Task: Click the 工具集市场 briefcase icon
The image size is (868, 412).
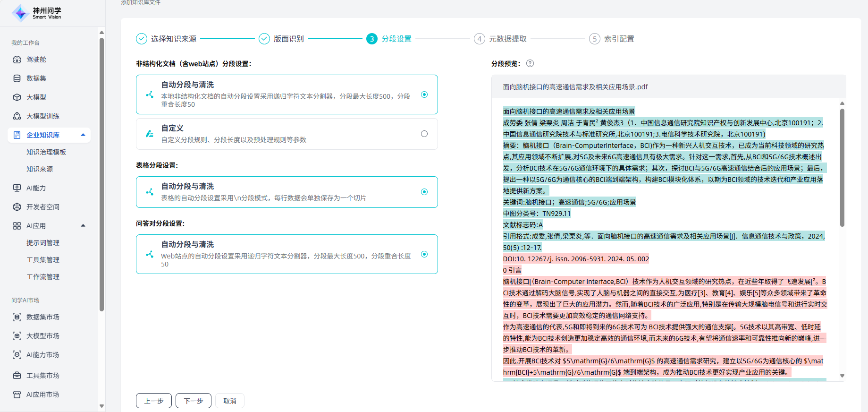Action: coord(17,376)
